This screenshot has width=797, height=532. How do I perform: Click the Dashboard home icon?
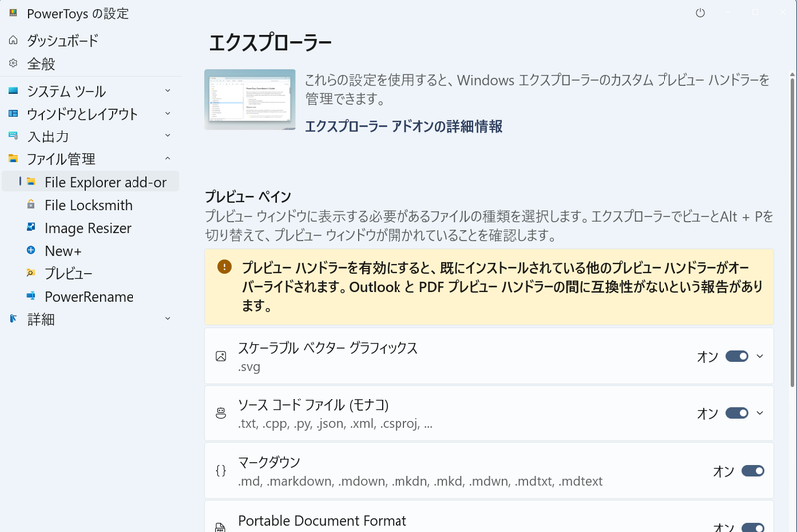coord(13,40)
